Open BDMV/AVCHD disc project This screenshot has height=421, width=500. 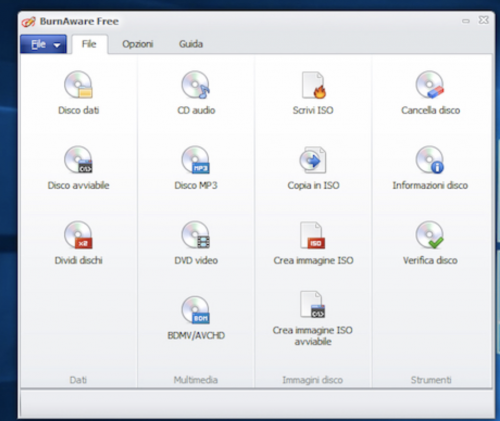196,318
